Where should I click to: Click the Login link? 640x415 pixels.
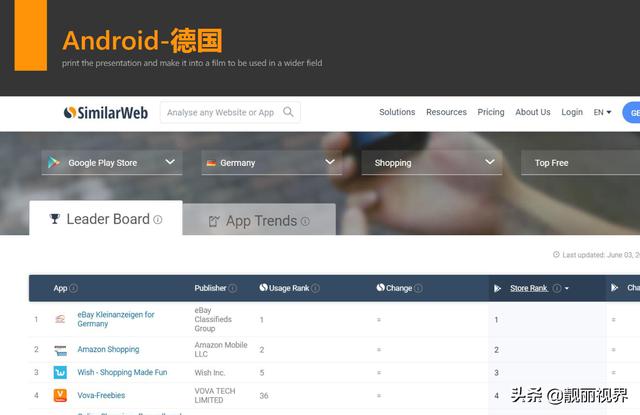572,112
